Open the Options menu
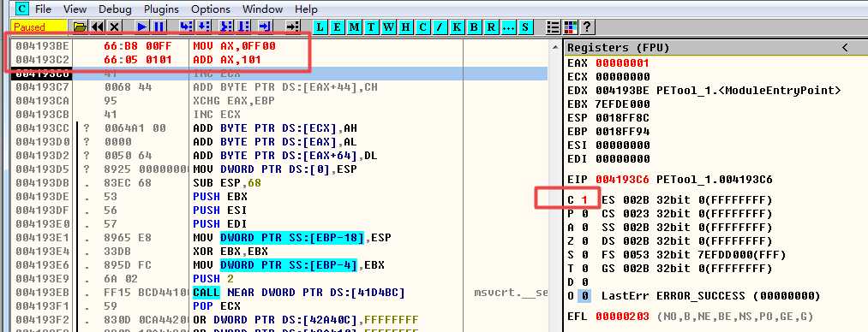 coord(210,9)
